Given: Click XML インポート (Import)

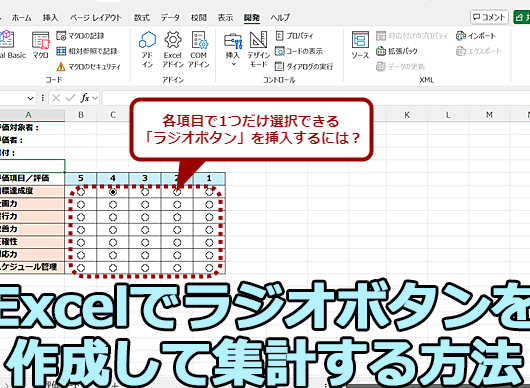Looking at the screenshot, I should [476, 35].
